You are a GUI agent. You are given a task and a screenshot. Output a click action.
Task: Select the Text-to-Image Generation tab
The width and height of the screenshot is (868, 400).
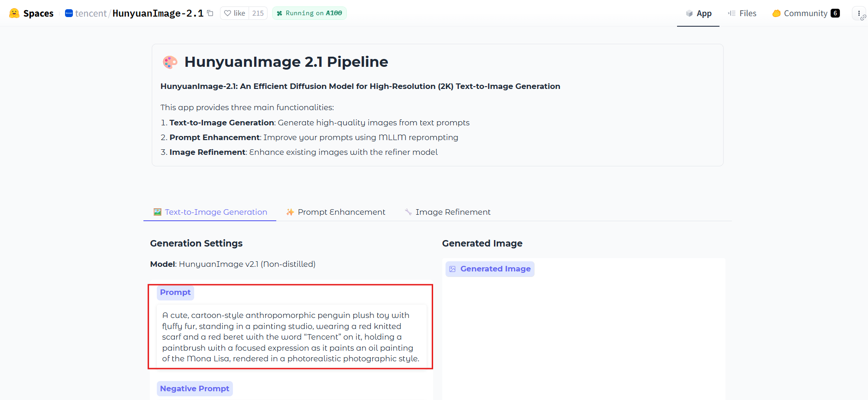coord(210,212)
